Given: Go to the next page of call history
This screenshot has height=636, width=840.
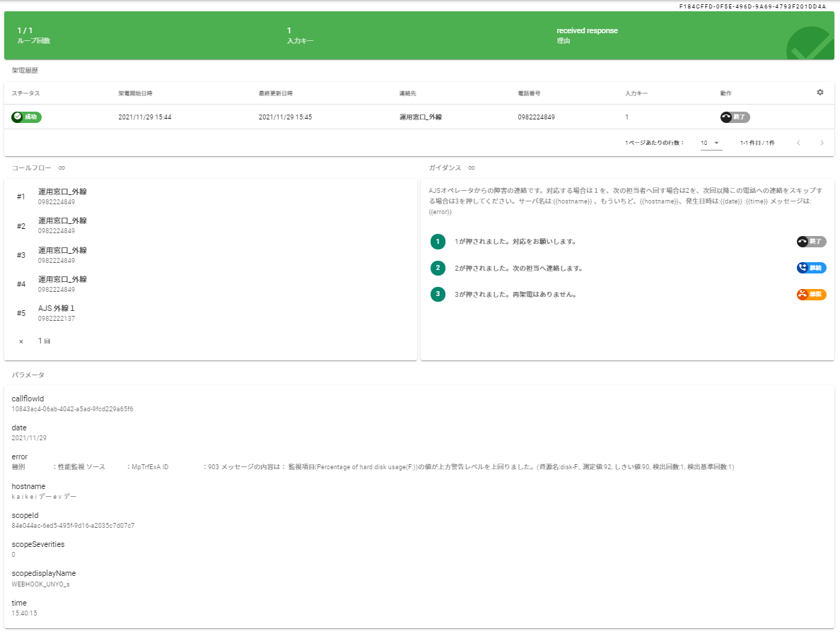Looking at the screenshot, I should [822, 143].
